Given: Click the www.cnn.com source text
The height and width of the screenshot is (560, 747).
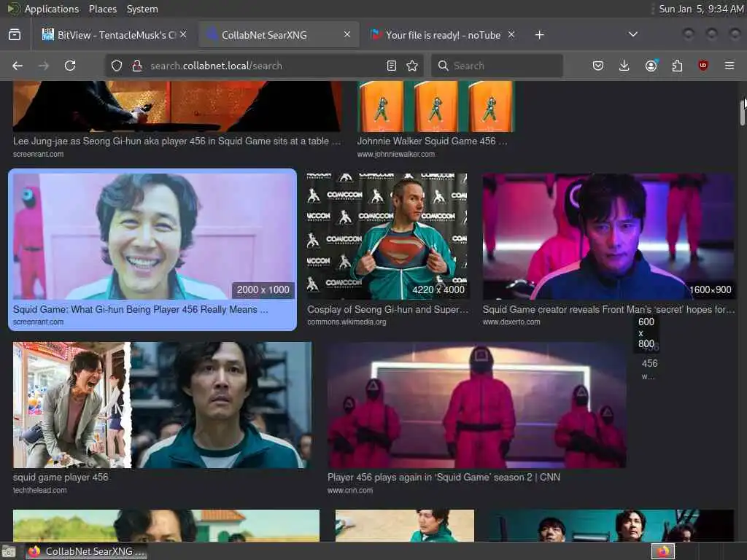Looking at the screenshot, I should tap(350, 490).
